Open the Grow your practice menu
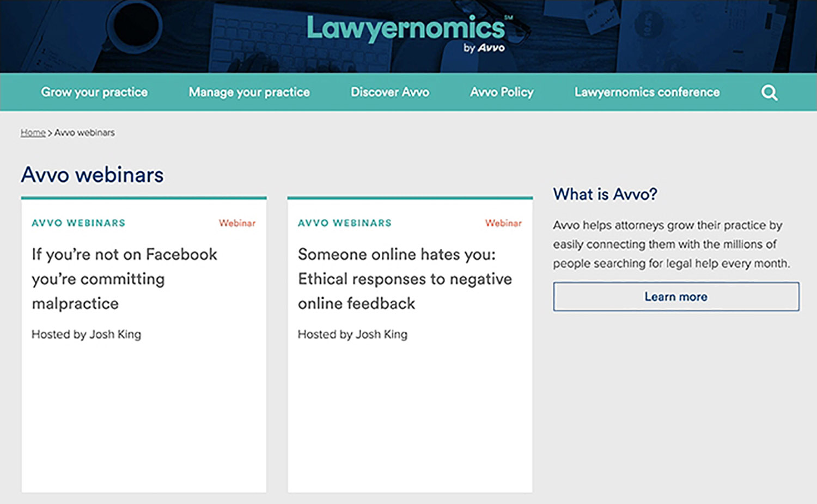The image size is (817, 504). coord(94,92)
